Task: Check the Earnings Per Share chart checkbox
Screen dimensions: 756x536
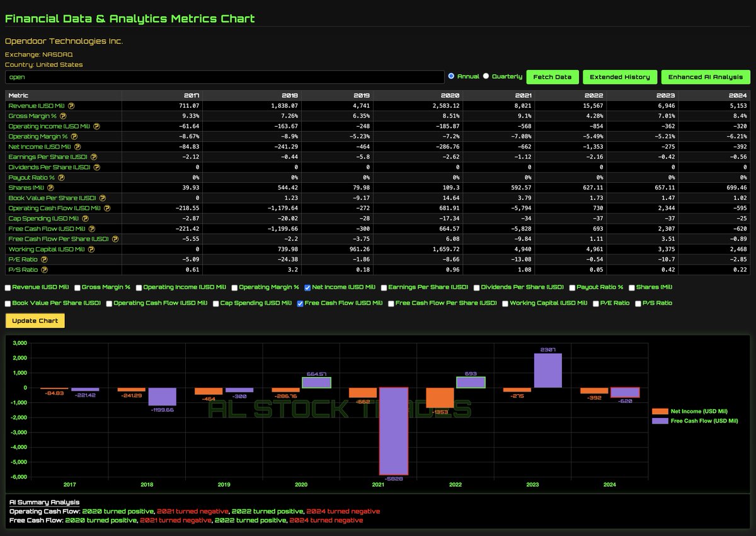Action: [x=384, y=288]
